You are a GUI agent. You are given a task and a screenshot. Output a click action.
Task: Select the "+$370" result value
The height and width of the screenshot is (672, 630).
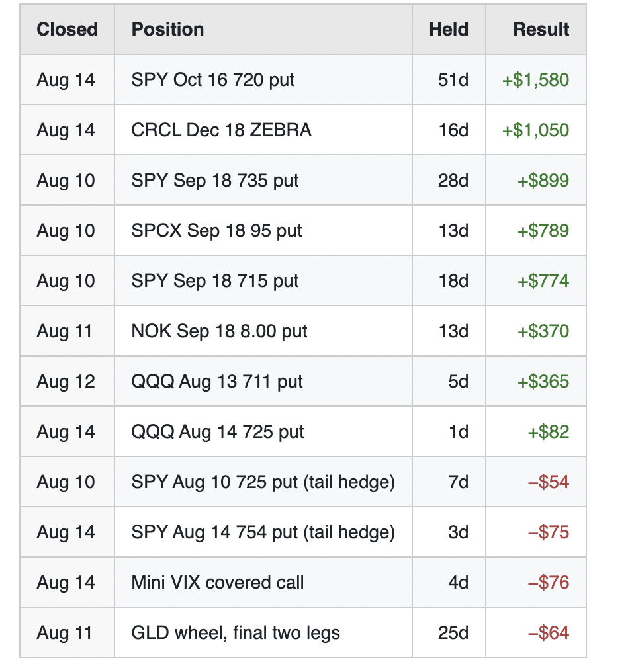[x=543, y=331]
